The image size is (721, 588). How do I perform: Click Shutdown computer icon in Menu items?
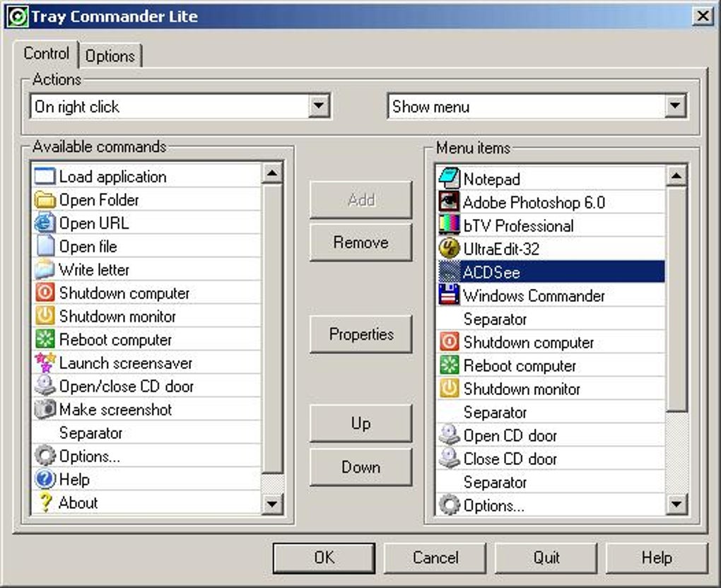449,343
